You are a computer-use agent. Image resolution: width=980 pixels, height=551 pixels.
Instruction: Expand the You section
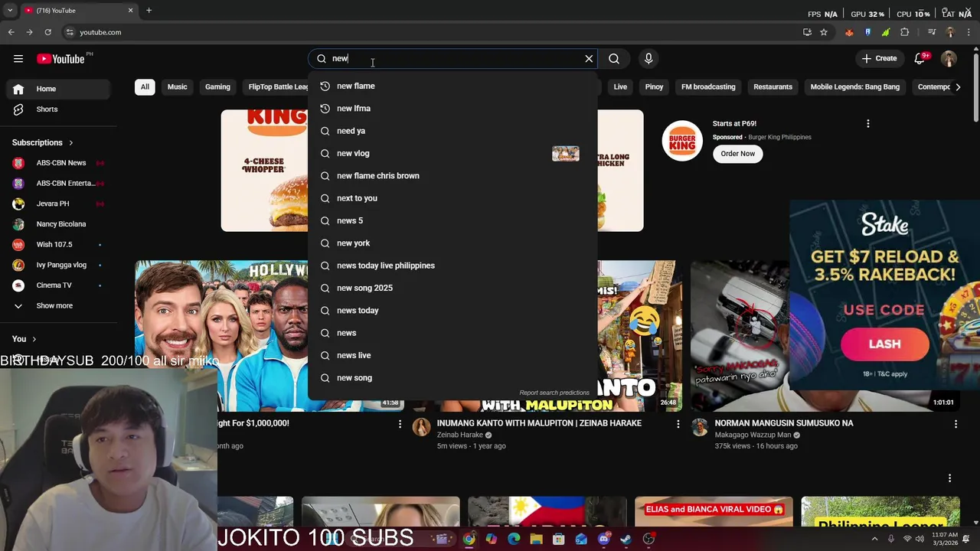(24, 339)
